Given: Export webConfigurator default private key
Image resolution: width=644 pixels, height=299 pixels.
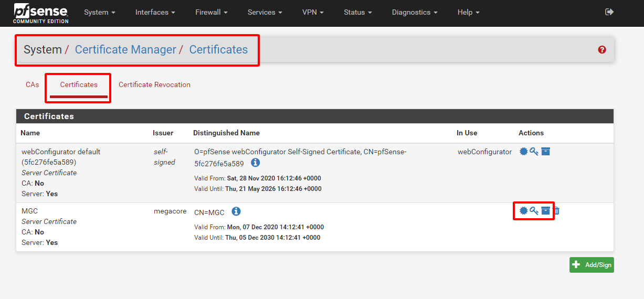Looking at the screenshot, I should (x=534, y=152).
